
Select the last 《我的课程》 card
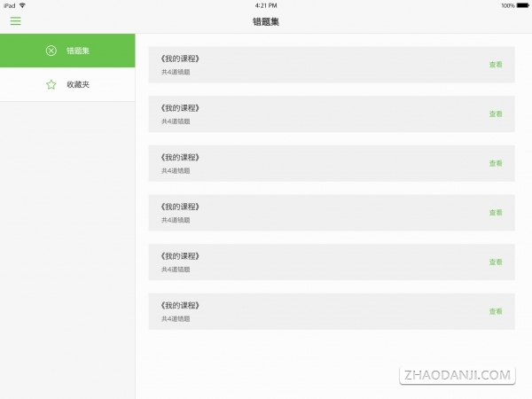332,311
